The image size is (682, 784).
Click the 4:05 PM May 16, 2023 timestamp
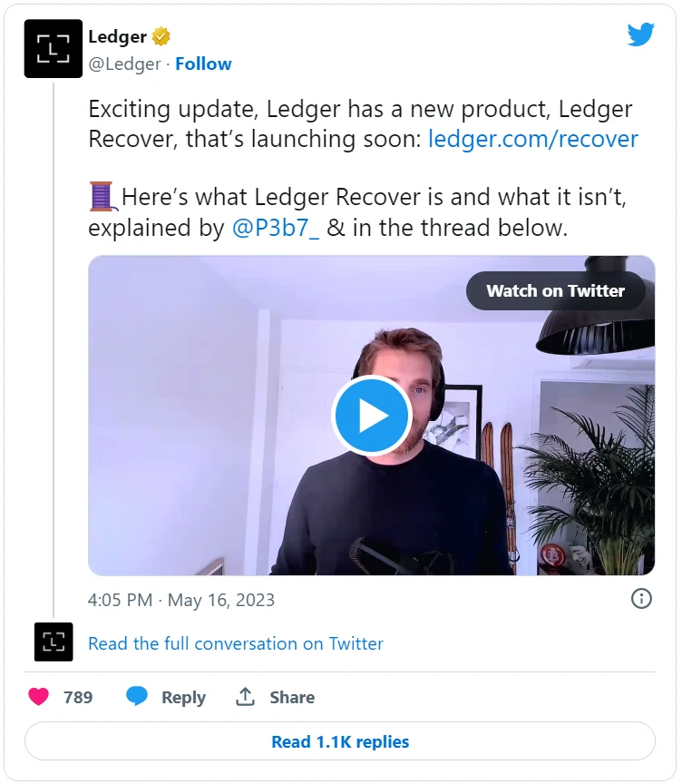click(181, 600)
